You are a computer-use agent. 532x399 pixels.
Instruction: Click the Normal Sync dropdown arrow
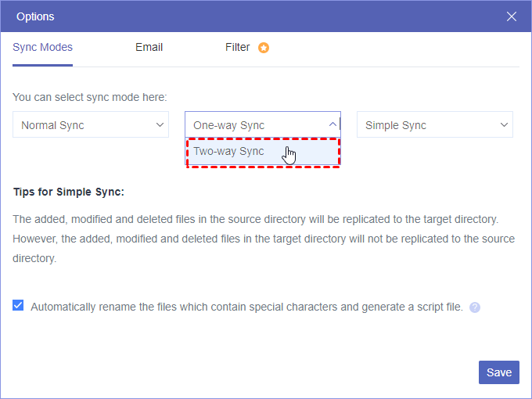[x=160, y=124]
